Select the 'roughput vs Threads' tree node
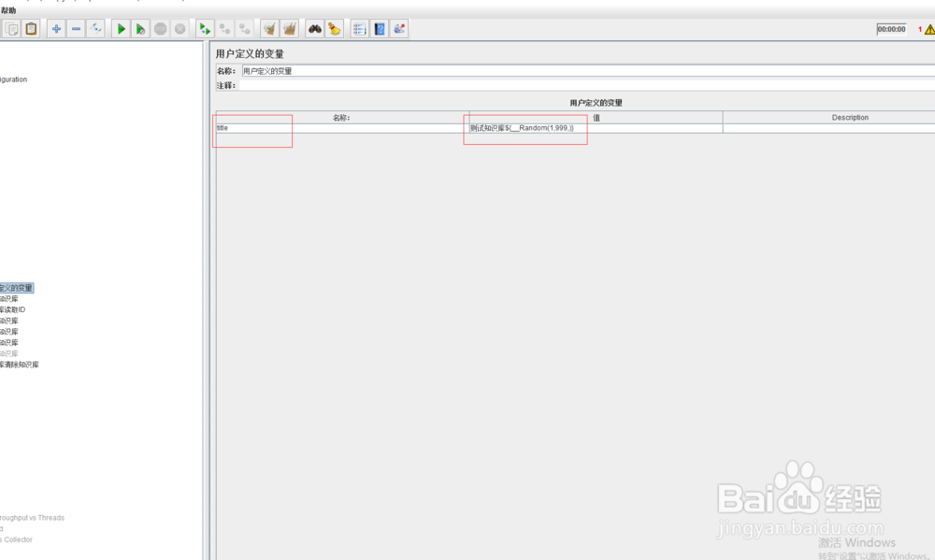Screen dimensions: 935x560 point(32,518)
